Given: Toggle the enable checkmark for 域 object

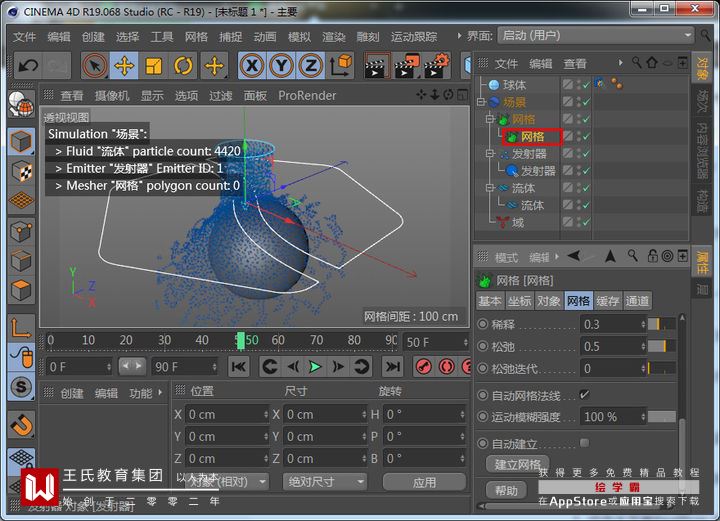Looking at the screenshot, I should point(586,223).
